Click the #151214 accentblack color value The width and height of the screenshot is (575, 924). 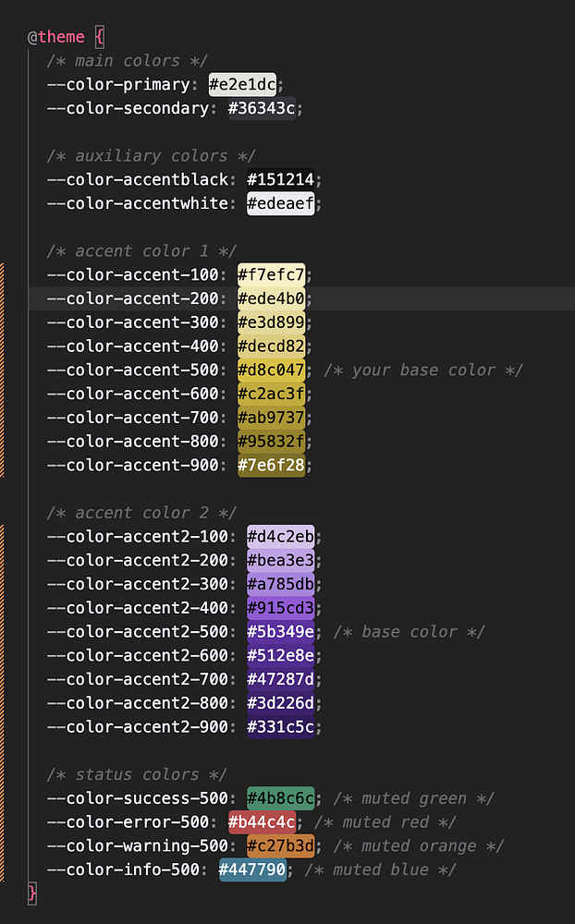tap(281, 180)
